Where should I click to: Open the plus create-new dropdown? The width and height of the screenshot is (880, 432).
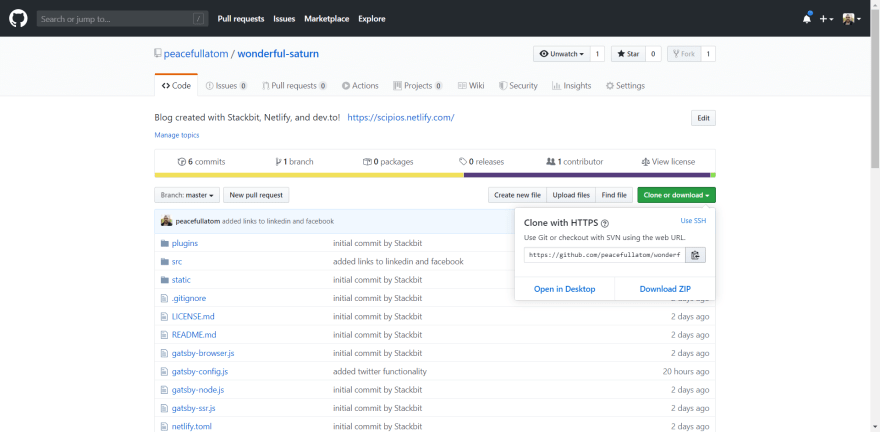[826, 19]
